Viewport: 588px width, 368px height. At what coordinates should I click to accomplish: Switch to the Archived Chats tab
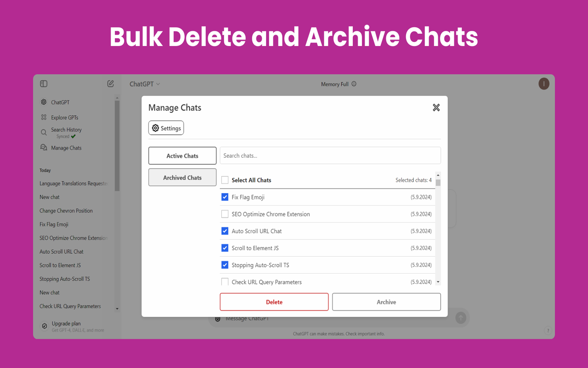pyautogui.click(x=182, y=178)
